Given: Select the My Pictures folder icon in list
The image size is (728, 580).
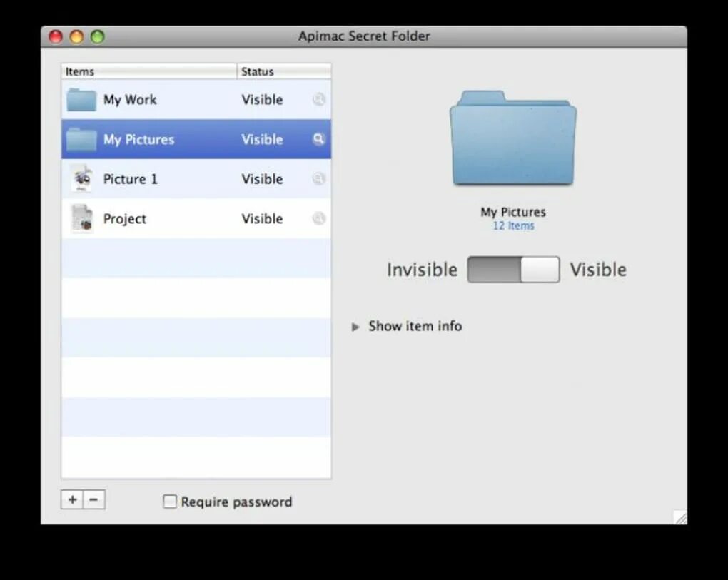Looking at the screenshot, I should click(81, 140).
